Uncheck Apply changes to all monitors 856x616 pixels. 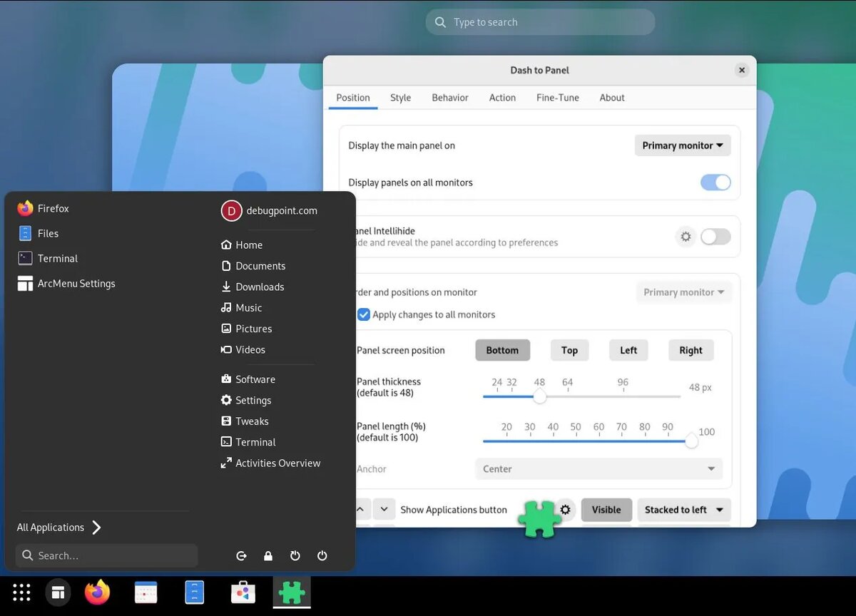(364, 314)
